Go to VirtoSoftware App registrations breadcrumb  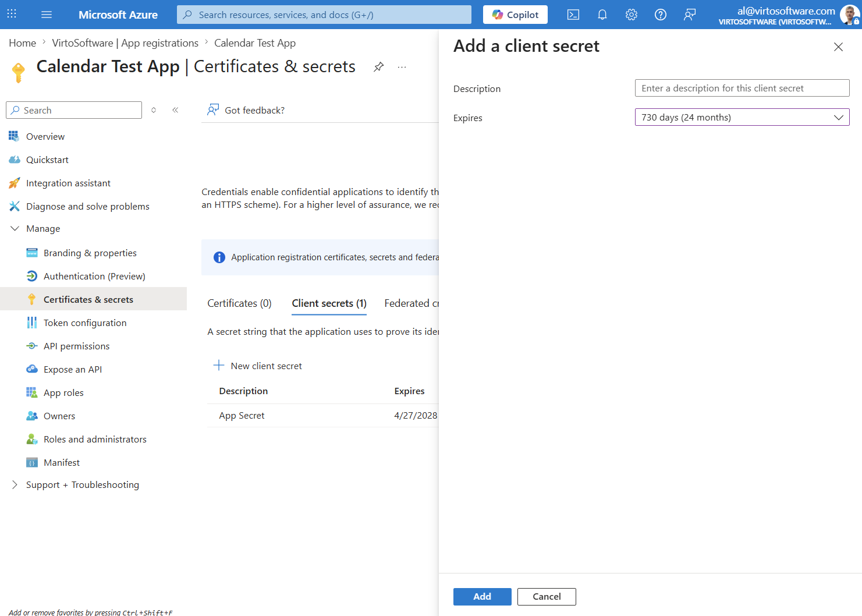point(125,43)
